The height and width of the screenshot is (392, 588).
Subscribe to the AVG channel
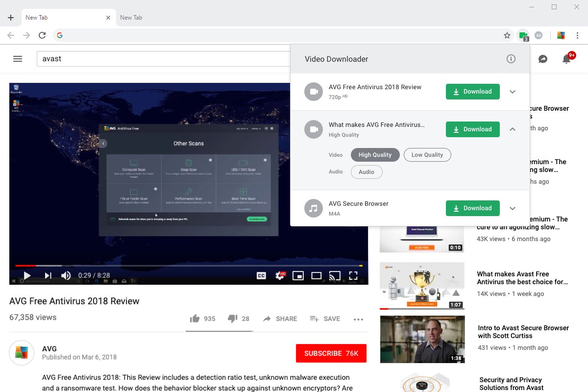(331, 353)
